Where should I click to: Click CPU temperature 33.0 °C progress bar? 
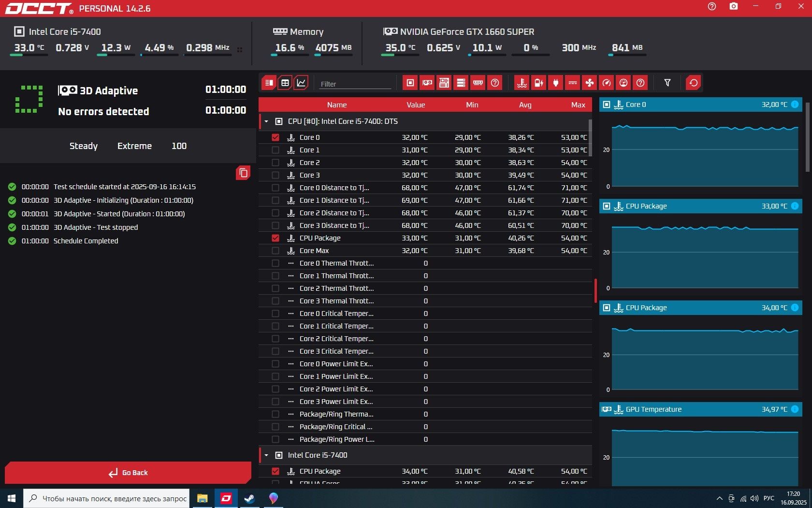tap(29, 55)
